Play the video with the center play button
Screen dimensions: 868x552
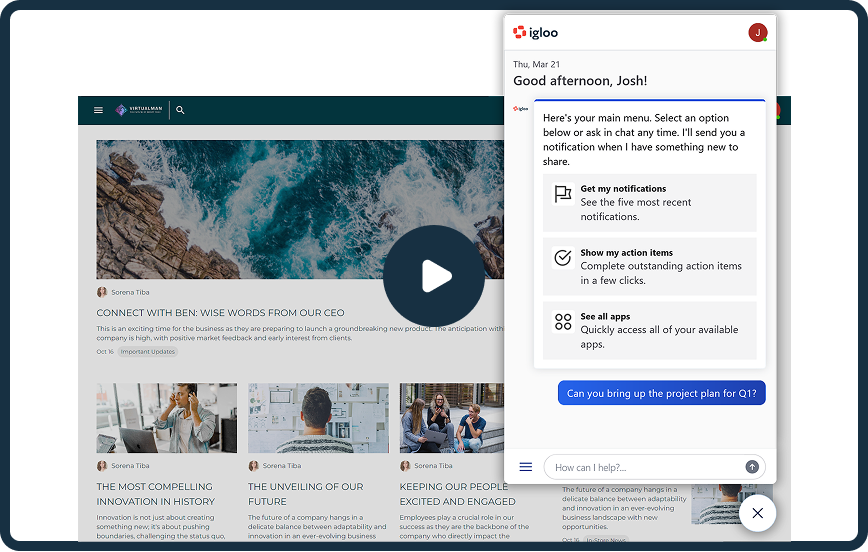pos(434,275)
